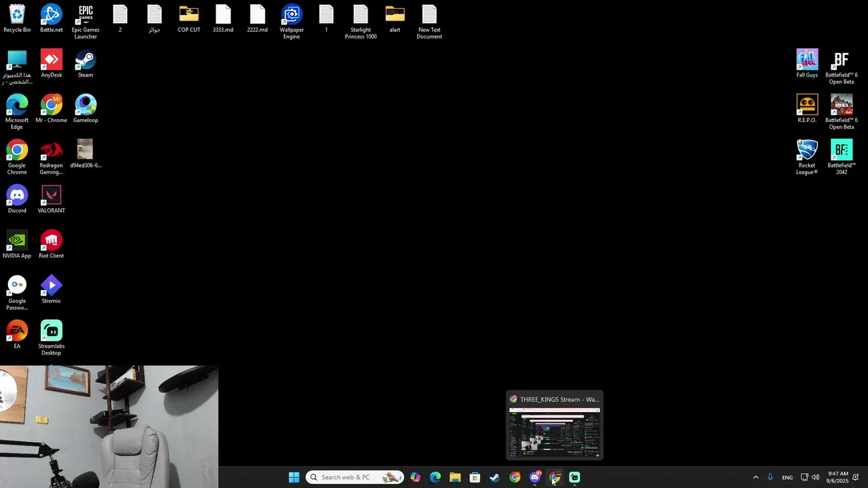Open Battle.net desktop shortcut
Image resolution: width=868 pixels, height=488 pixels.
(52, 19)
